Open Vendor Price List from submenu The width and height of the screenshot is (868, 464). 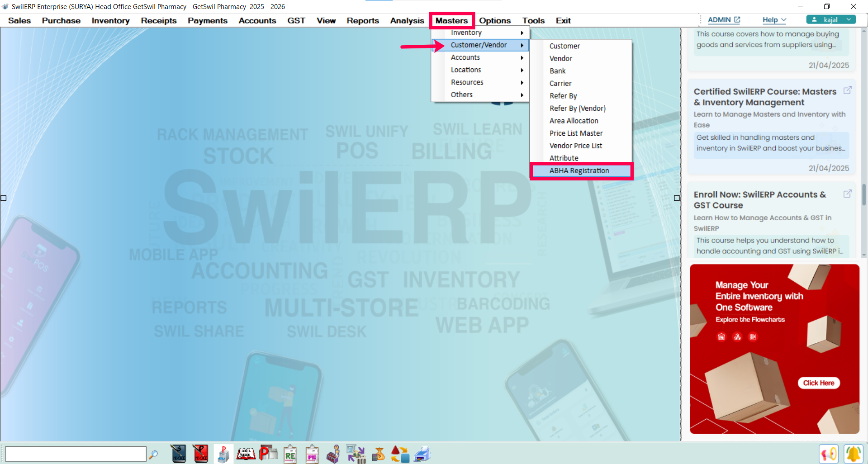tap(581, 146)
